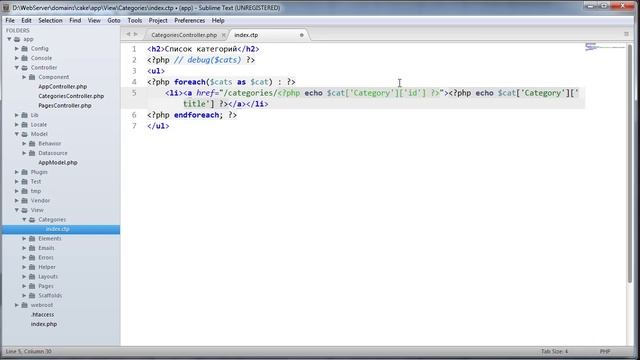The height and width of the screenshot is (360, 640).
Task: Expand the Datasource folder
Action: 24,153
